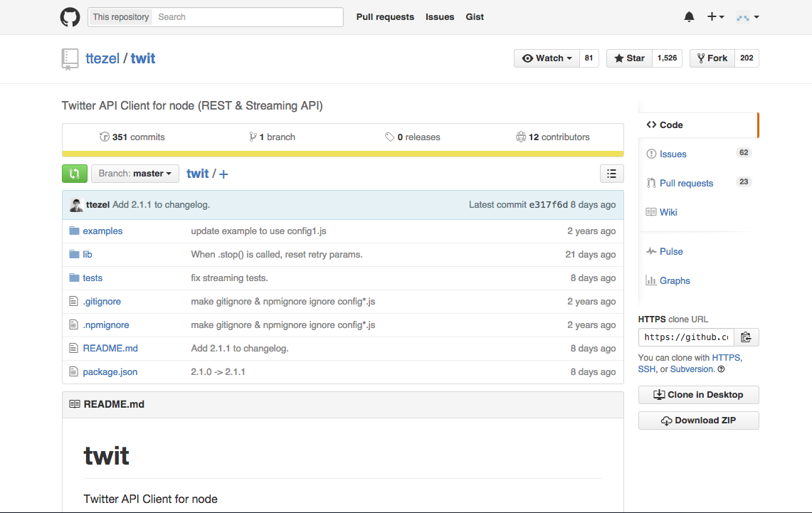Click Download ZIP button

pos(699,421)
